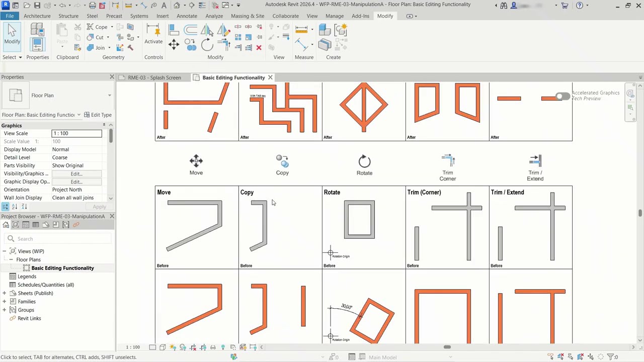Click Edit button for Graphic Display Options
This screenshot has height=362, width=644.
[76, 182]
